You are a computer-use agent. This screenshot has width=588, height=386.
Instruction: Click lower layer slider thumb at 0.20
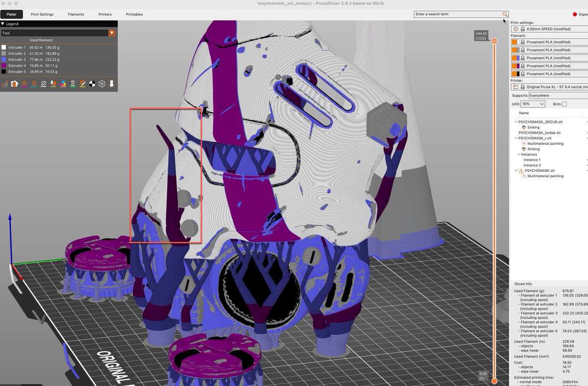494,381
